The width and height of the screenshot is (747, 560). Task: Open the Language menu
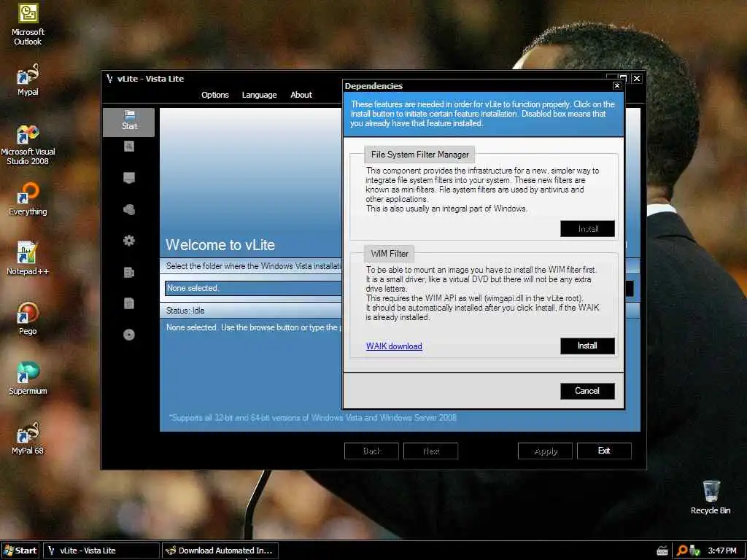[x=259, y=95]
